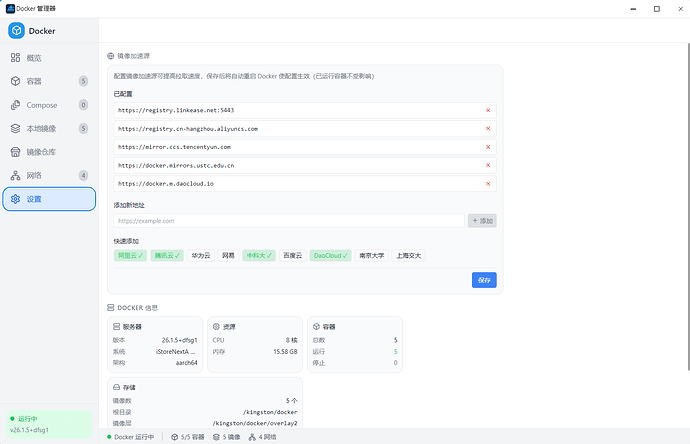Open the 概览 overview grid icon
Viewport: 690px width, 444px height.
[15, 58]
